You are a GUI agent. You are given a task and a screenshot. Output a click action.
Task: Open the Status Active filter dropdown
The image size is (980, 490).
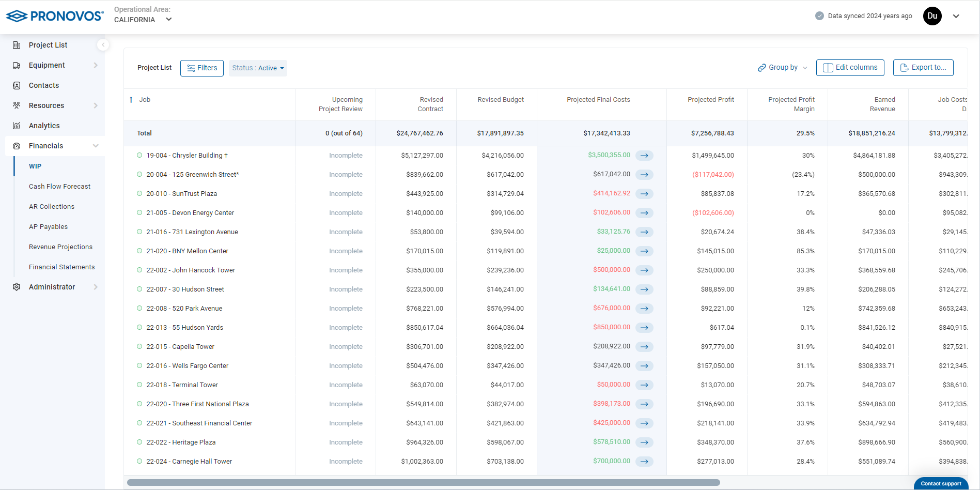pos(258,68)
